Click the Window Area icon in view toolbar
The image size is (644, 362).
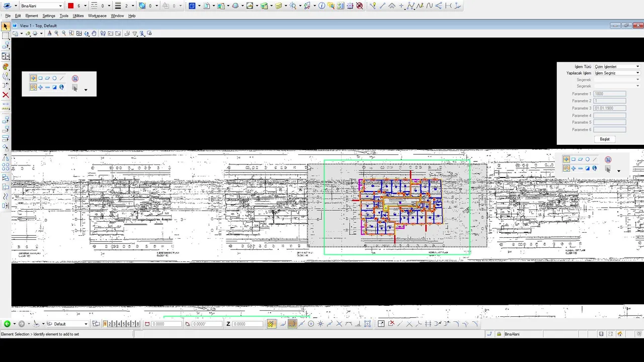coord(71,33)
